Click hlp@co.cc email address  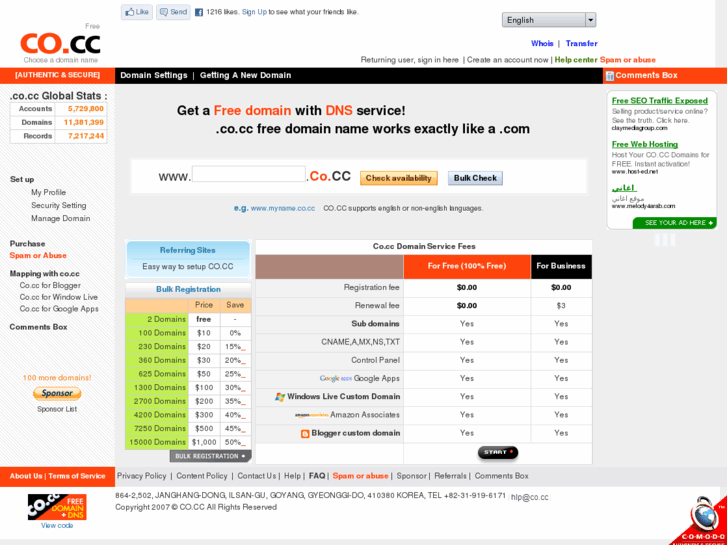(529, 497)
